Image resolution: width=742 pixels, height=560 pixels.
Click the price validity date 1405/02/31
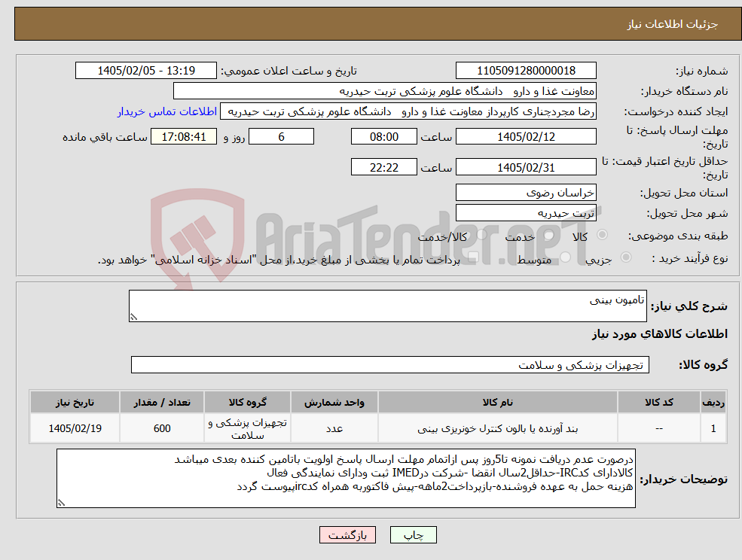pos(526,167)
